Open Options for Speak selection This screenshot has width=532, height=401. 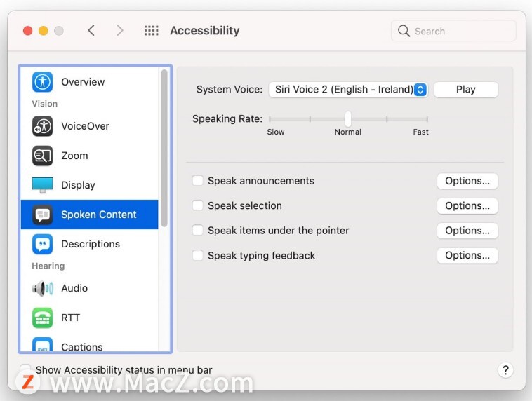click(467, 205)
